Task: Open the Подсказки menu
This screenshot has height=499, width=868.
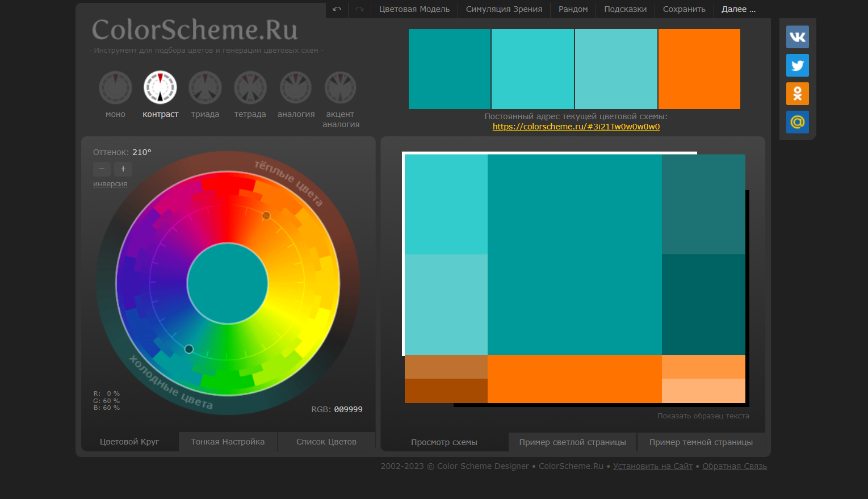Action: 626,9
